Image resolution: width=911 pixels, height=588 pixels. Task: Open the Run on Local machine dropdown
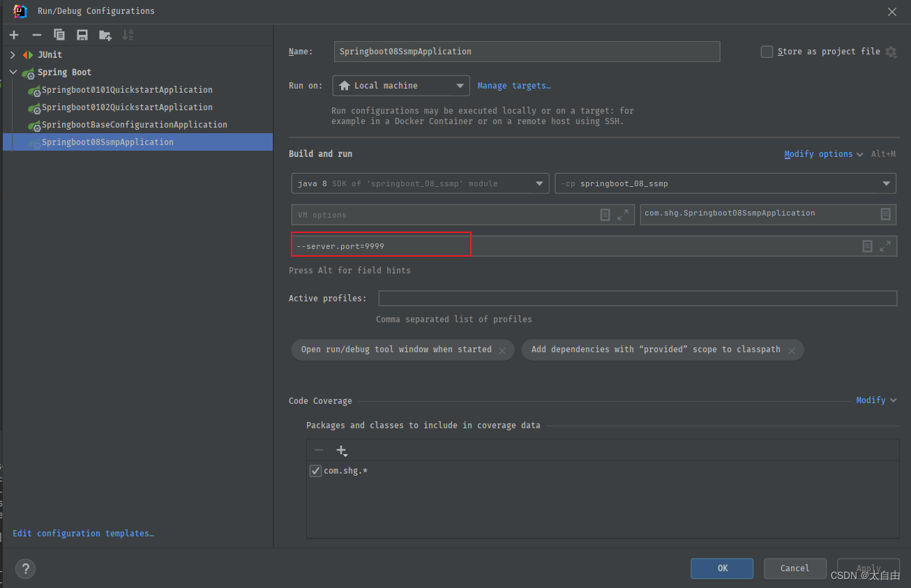(x=401, y=86)
